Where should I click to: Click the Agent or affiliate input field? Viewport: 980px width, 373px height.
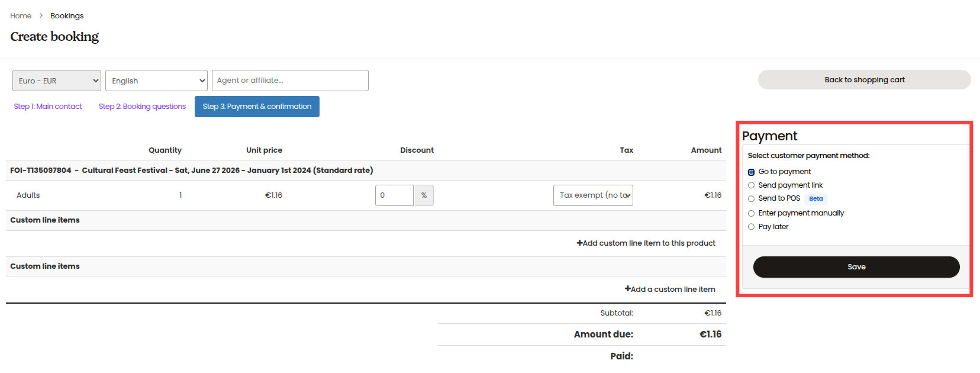[290, 81]
